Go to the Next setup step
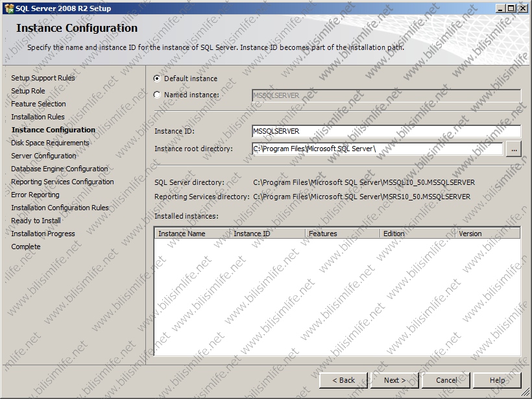This screenshot has width=532, height=399. 394,380
